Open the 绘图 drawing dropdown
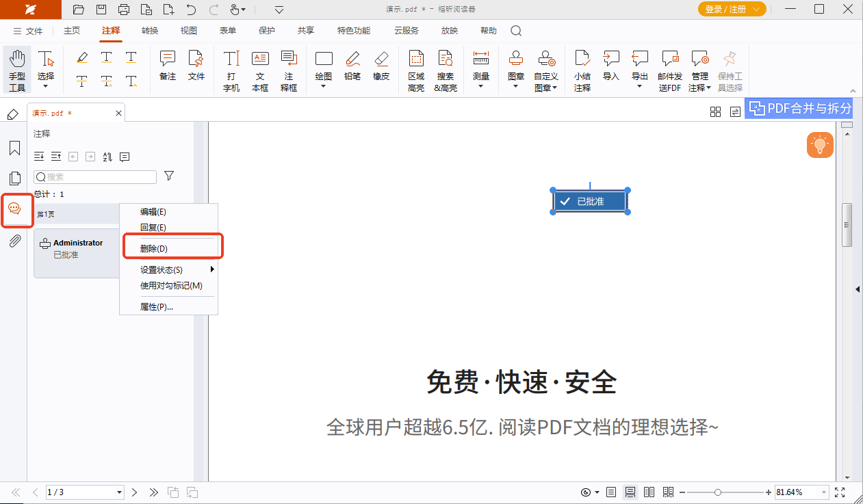Viewport: 863px width, 504px height. (324, 70)
